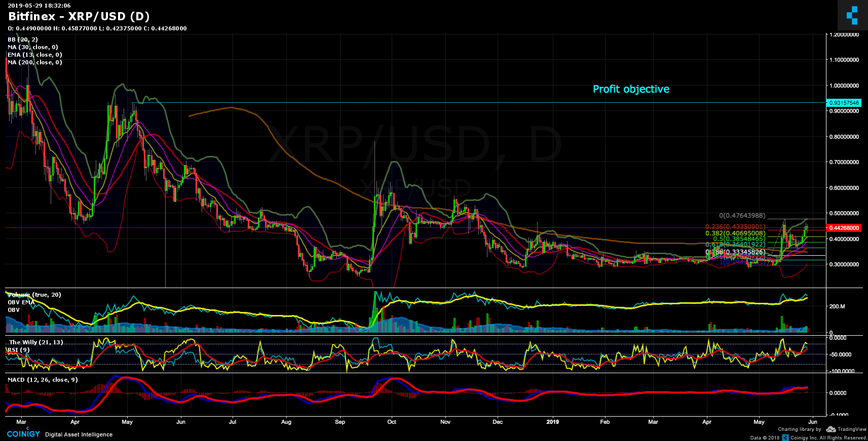The height and width of the screenshot is (441, 868).
Task: Click the 0.30000000 price axis label
Action: (x=844, y=265)
